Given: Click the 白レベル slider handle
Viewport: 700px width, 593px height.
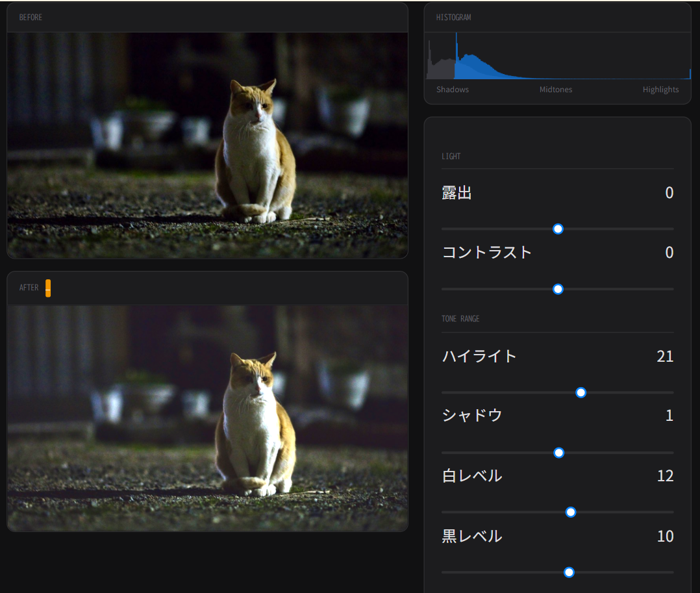Looking at the screenshot, I should click(x=571, y=512).
